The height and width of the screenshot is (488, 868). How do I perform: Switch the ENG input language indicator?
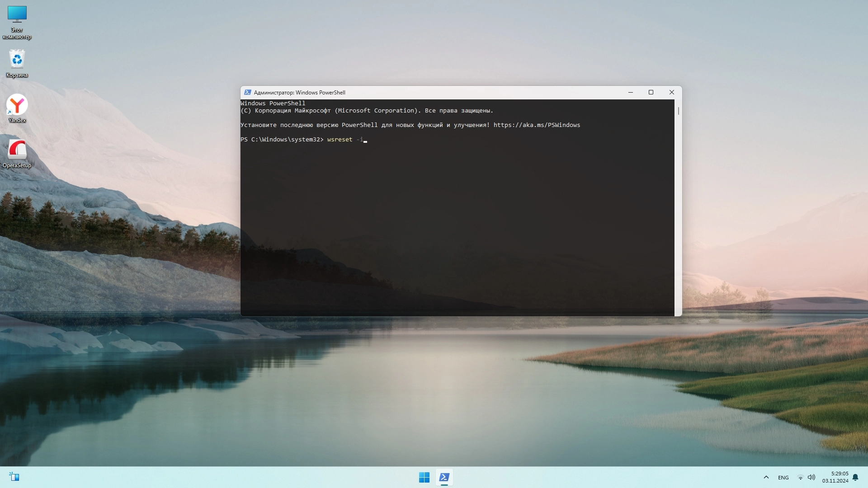pyautogui.click(x=783, y=477)
